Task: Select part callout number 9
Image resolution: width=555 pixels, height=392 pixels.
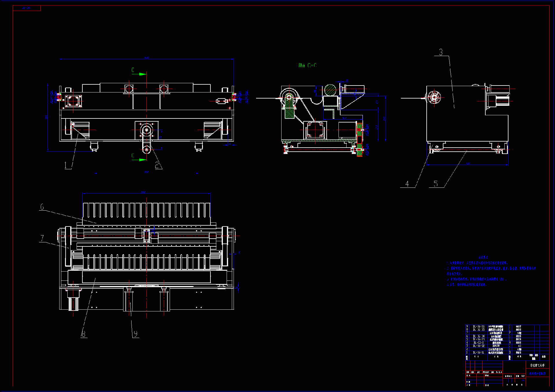Action: (136, 334)
